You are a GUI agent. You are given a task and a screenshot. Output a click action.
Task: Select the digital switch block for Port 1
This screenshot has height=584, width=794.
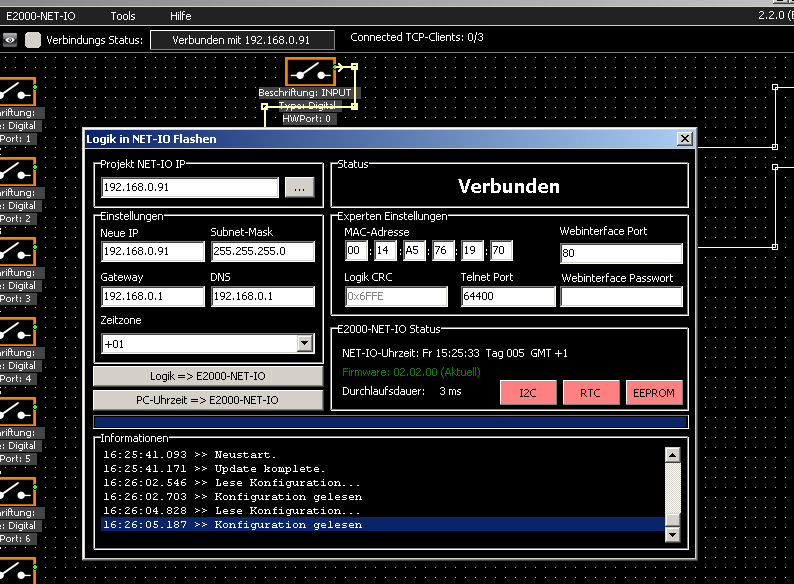[16, 92]
